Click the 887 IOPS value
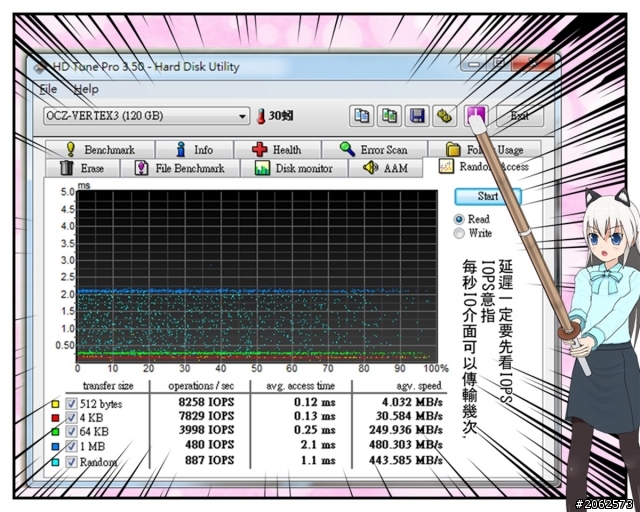The height and width of the screenshot is (512, 640). click(x=209, y=460)
